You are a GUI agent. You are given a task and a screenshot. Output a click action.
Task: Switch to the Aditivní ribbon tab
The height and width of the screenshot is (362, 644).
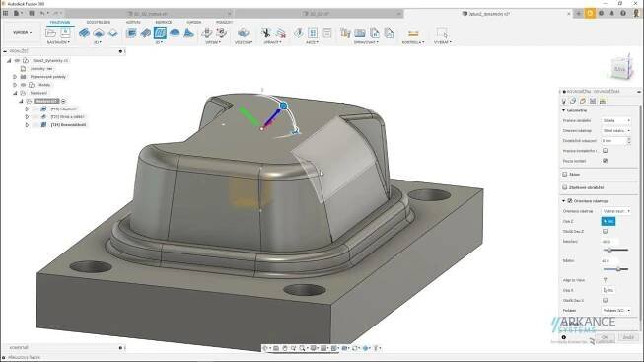point(133,22)
